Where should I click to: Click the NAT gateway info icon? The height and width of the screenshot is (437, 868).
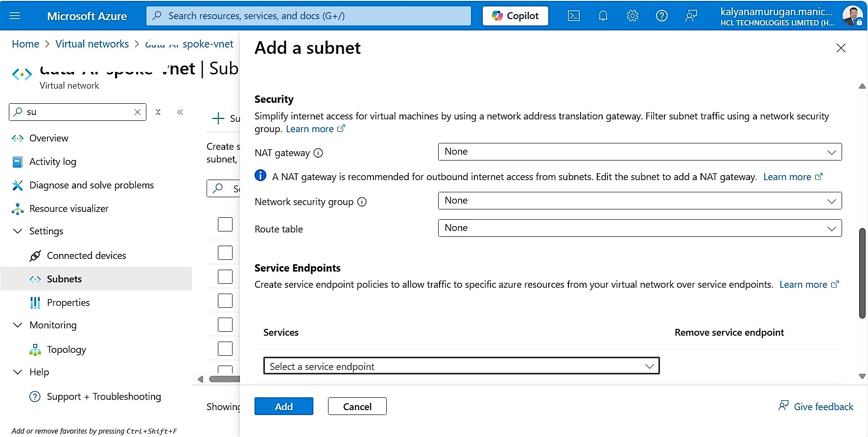318,153
